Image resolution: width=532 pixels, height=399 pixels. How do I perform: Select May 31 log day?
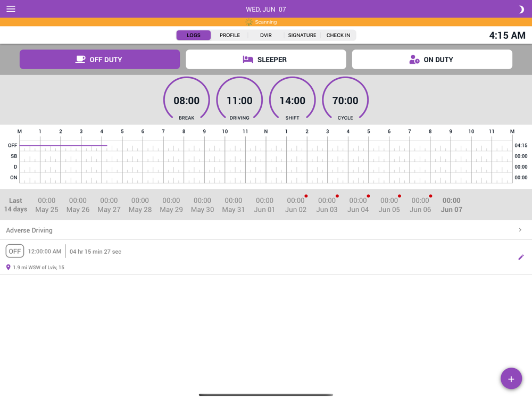(234, 205)
